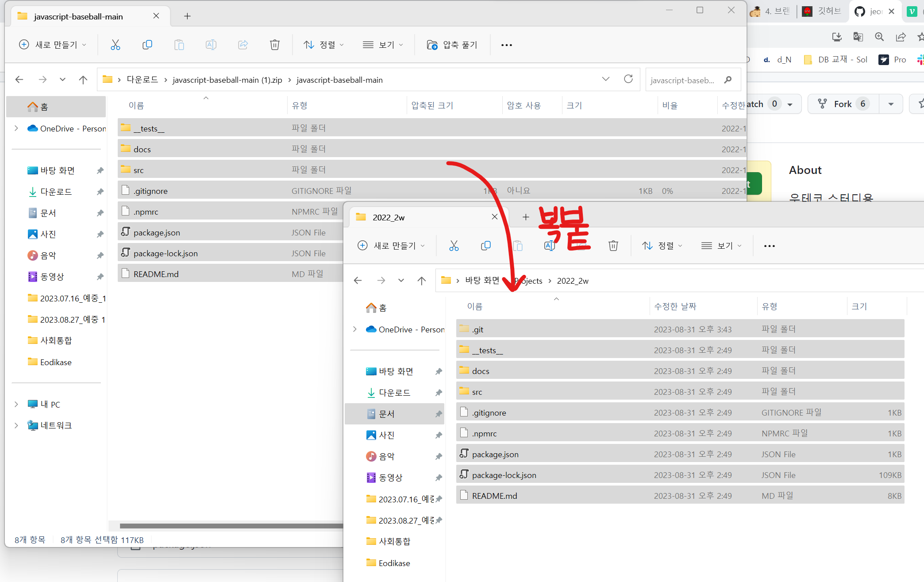Click Cut icon in javascript-baseball-main toolbar
924x582 pixels.
[115, 45]
